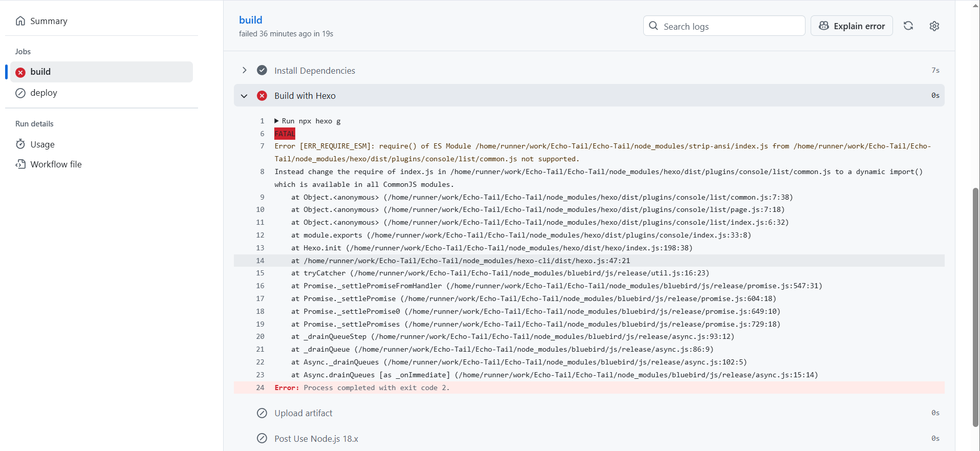
Task: Click log line number 24
Action: point(260,388)
